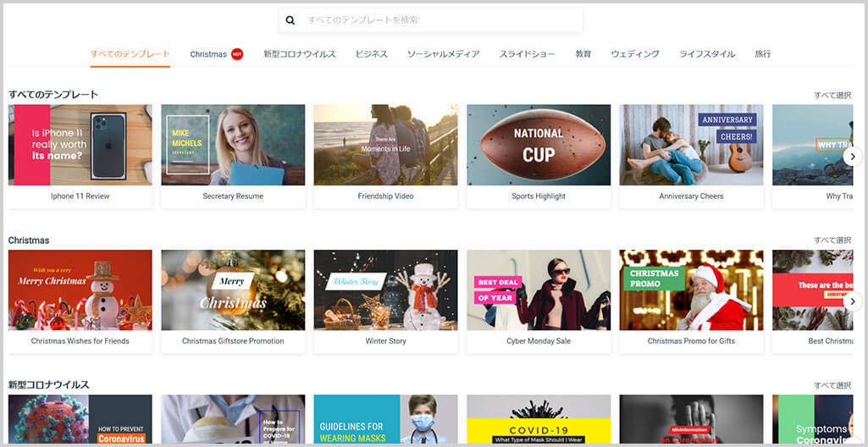Viewport: 868px width, 447px height.
Task: Select the 旅行 tab
Action: click(763, 54)
